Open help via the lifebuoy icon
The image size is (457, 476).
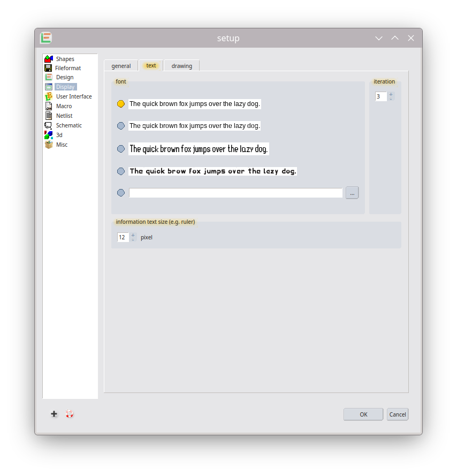[70, 414]
